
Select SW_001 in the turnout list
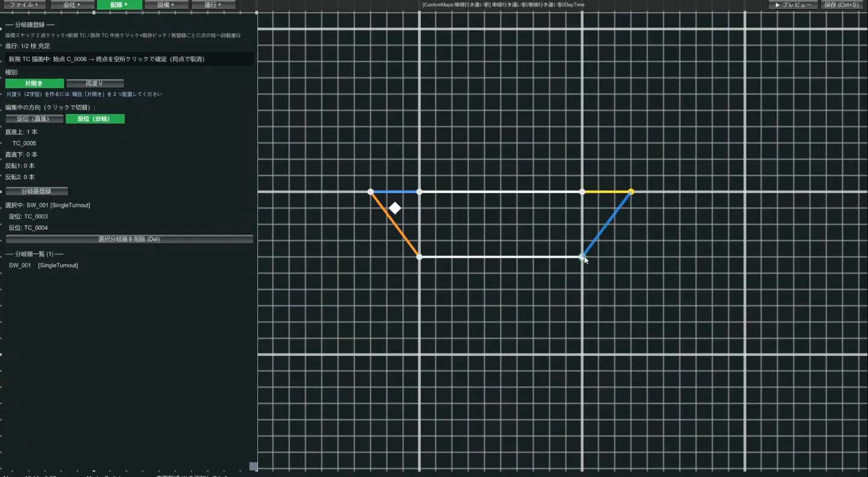43,265
